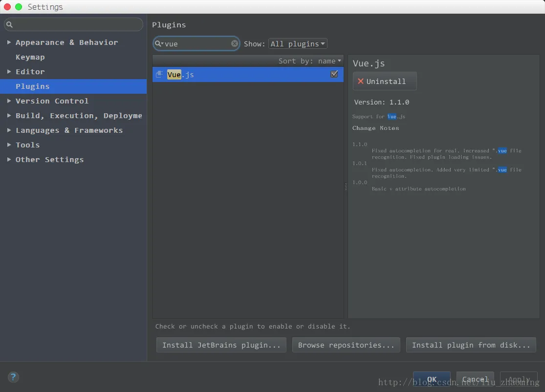Screen dimensions: 545x392
Task: Clear the plugin search with X icon
Action: [x=235, y=43]
